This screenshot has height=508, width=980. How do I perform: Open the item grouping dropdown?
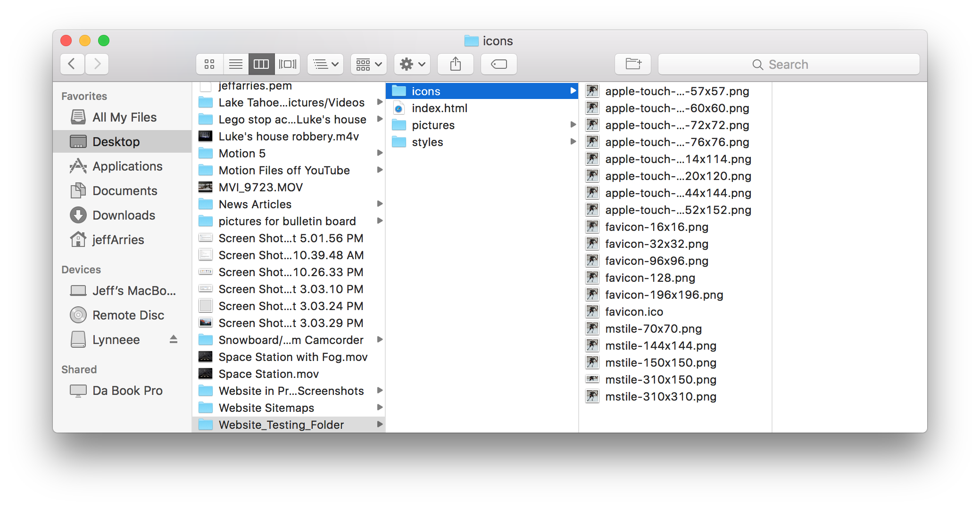tap(368, 64)
